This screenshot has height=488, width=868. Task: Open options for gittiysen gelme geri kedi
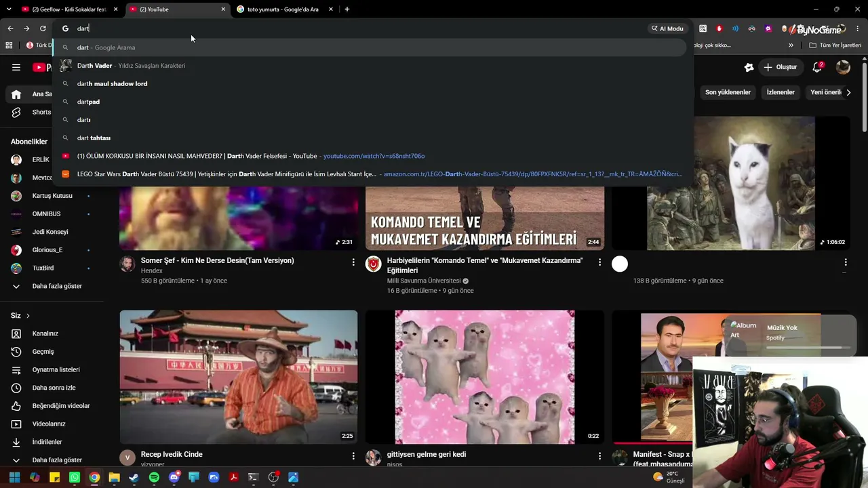tap(599, 456)
